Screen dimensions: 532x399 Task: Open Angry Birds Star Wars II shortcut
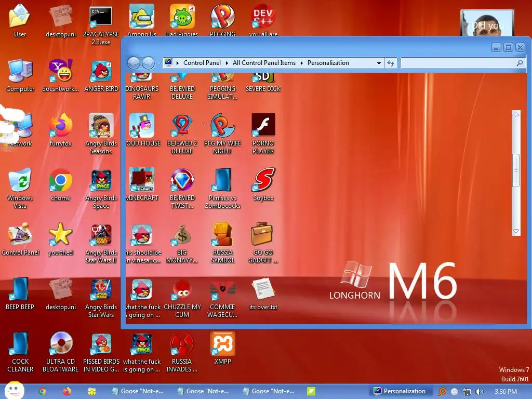tap(101, 243)
